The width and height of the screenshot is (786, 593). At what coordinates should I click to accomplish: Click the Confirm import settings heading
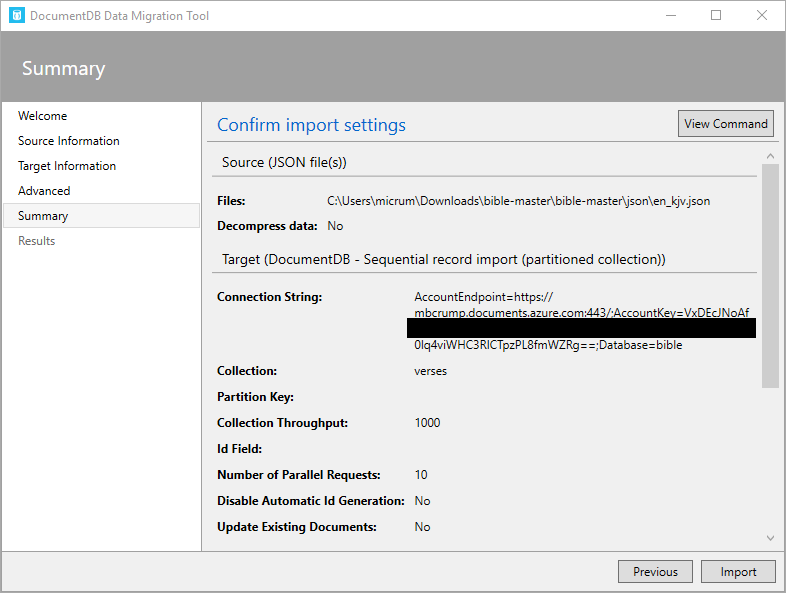tap(311, 125)
